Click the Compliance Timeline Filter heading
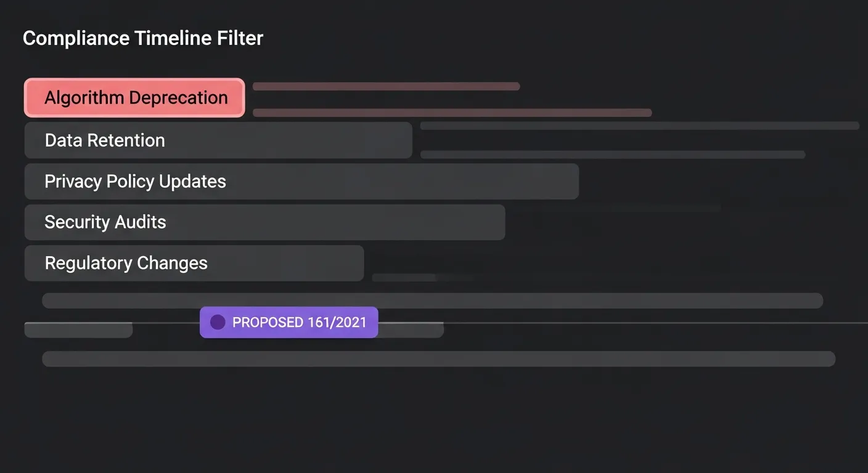This screenshot has width=868, height=473. [143, 38]
